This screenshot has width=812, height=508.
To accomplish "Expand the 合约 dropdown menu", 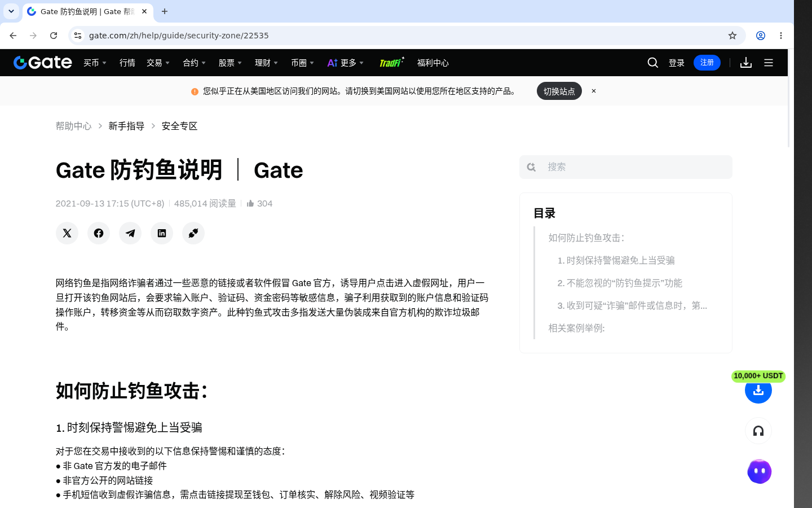I will click(x=195, y=63).
